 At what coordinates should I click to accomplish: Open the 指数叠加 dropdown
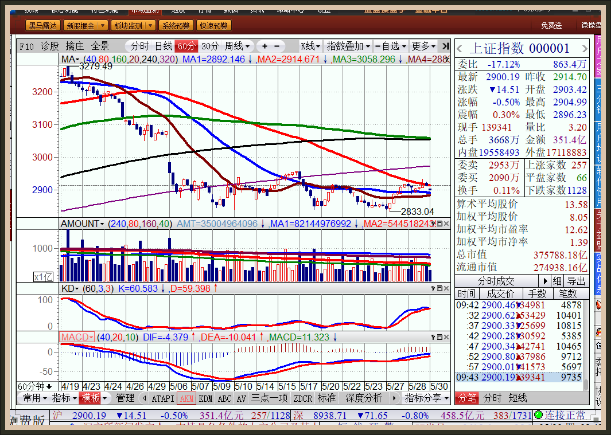[x=348, y=46]
